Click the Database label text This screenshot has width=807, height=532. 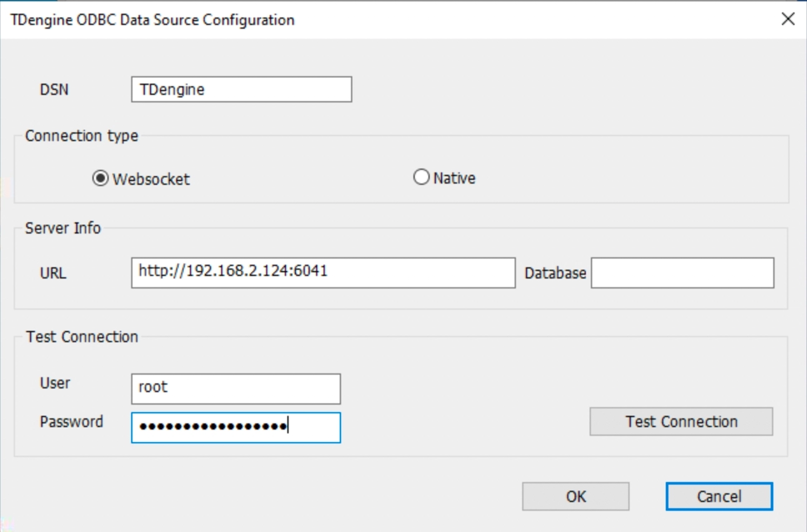click(x=555, y=273)
